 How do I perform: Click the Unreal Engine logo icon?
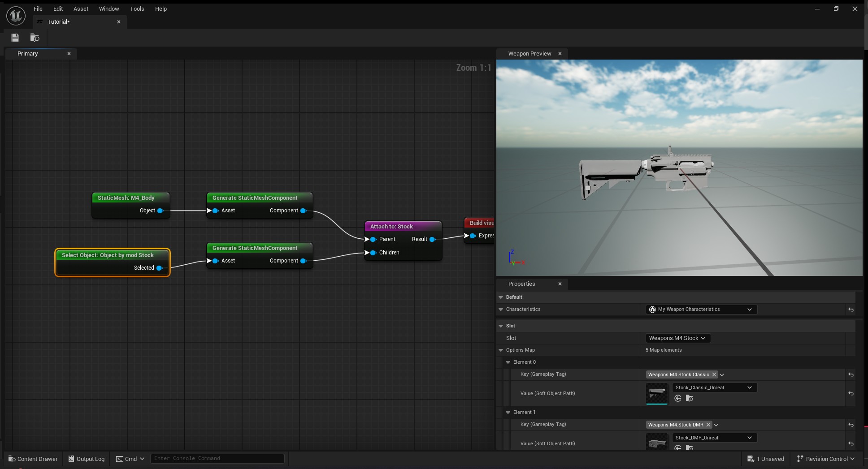tap(16, 16)
